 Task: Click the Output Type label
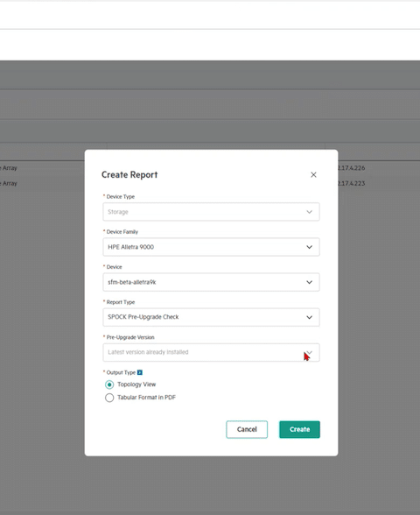(121, 372)
